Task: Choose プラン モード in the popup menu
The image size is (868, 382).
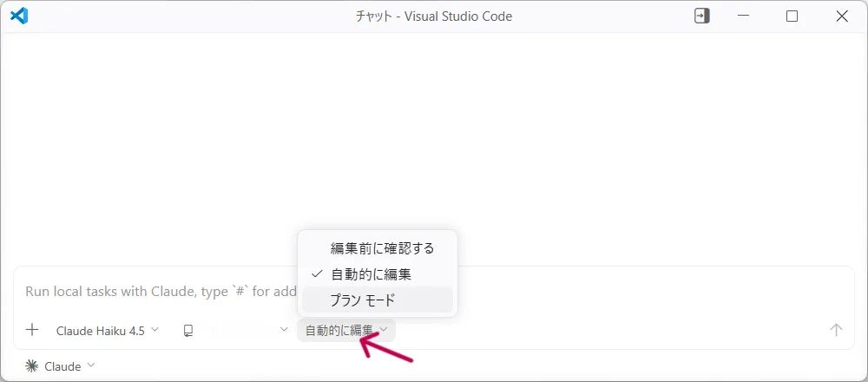Action: (378, 300)
